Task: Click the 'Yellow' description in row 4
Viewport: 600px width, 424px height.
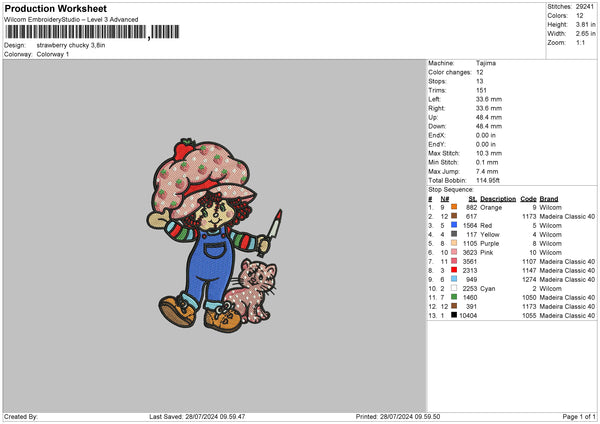Action: 490,235
